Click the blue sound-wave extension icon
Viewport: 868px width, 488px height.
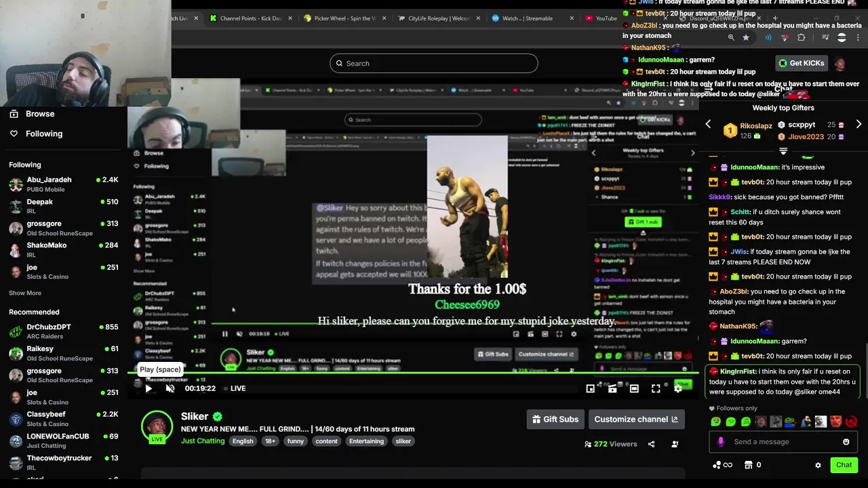pyautogui.click(x=768, y=37)
